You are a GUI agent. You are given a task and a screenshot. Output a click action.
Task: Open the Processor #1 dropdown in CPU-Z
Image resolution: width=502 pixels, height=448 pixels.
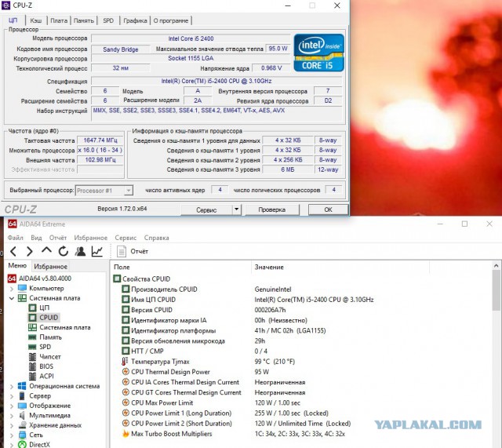[129, 191]
